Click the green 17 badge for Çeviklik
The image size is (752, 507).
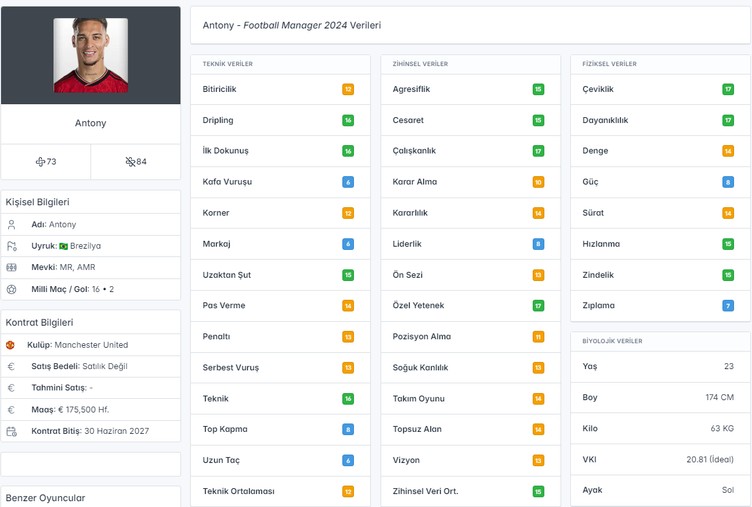[728, 89]
